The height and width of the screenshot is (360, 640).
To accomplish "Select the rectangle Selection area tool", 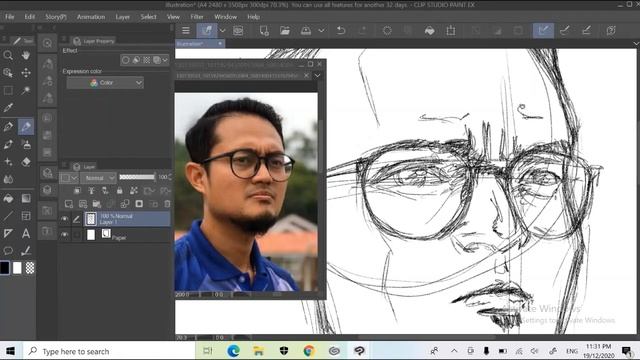I will [8, 91].
